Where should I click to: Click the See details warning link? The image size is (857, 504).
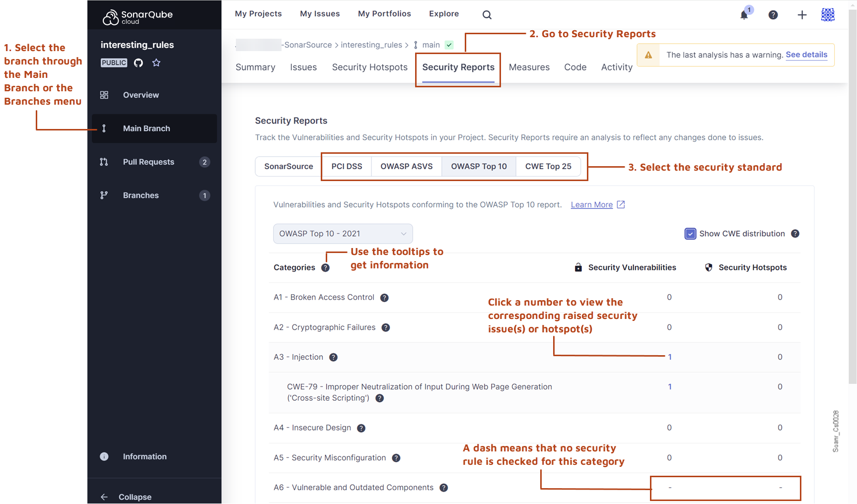click(x=806, y=55)
